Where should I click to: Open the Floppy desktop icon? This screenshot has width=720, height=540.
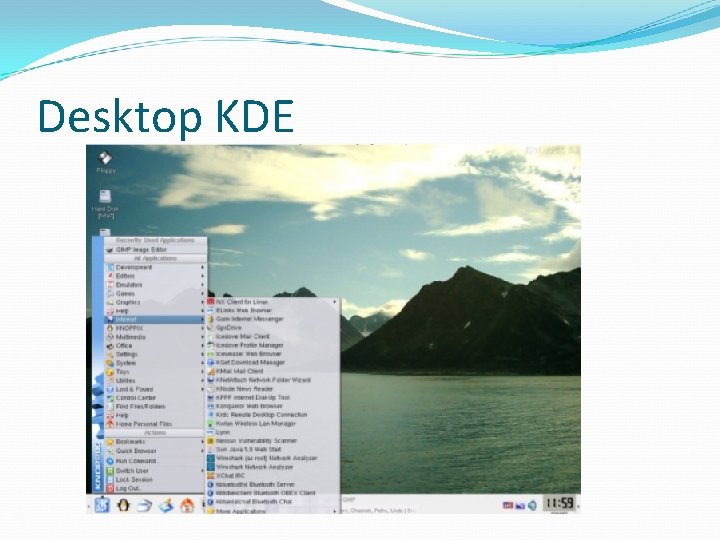(x=106, y=162)
